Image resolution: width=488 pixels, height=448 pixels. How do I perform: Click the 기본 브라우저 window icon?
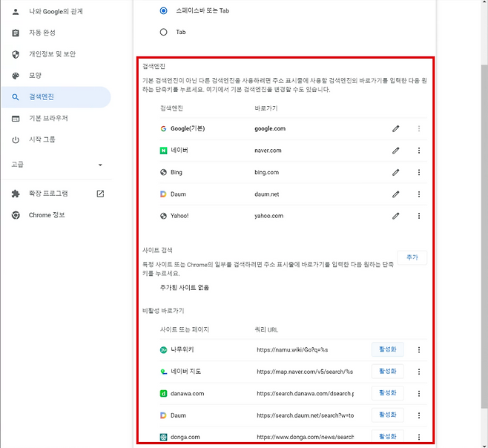pyautogui.click(x=16, y=118)
